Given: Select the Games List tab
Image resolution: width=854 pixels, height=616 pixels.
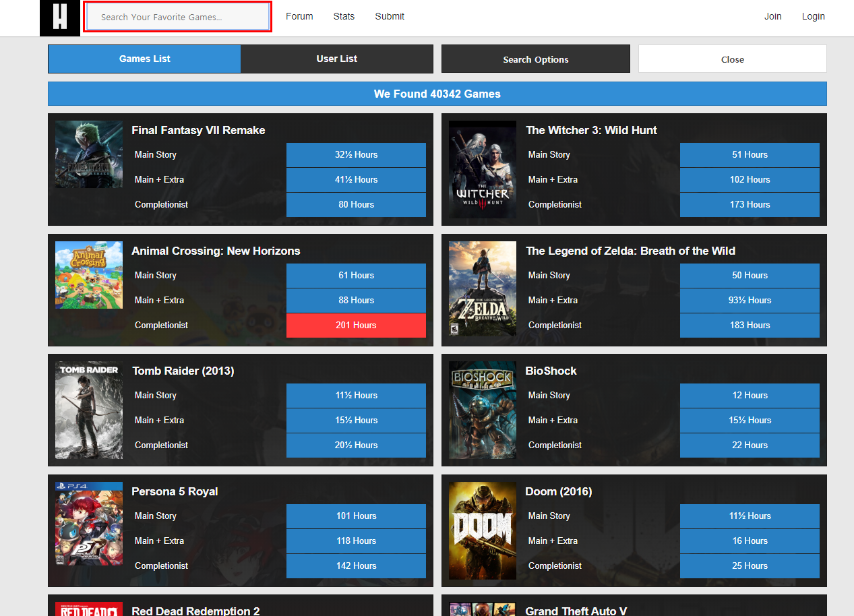Looking at the screenshot, I should point(144,59).
